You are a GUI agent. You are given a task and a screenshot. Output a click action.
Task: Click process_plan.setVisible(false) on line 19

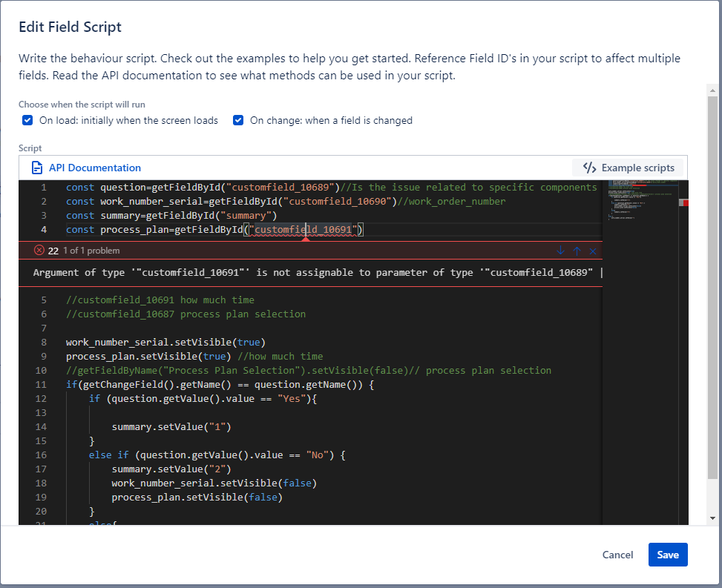tap(197, 498)
